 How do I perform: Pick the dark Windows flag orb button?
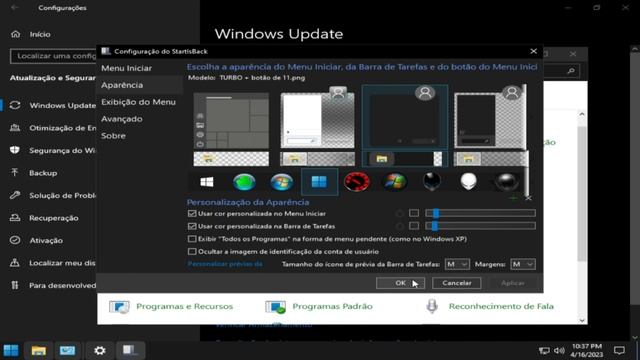395,182
